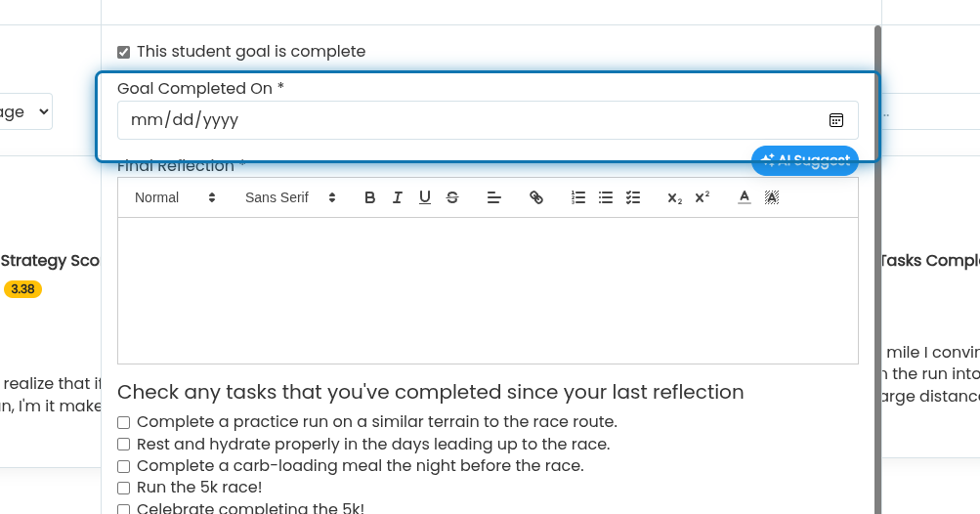Insert a checklist in the editor

tap(633, 197)
